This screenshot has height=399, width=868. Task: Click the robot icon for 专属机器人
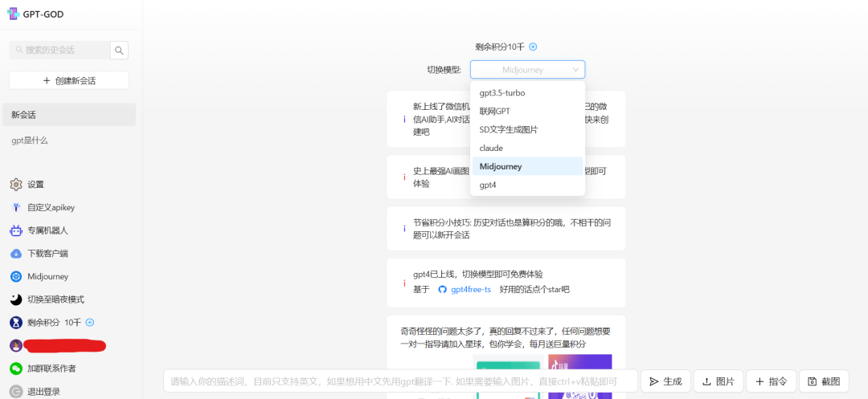[16, 230]
